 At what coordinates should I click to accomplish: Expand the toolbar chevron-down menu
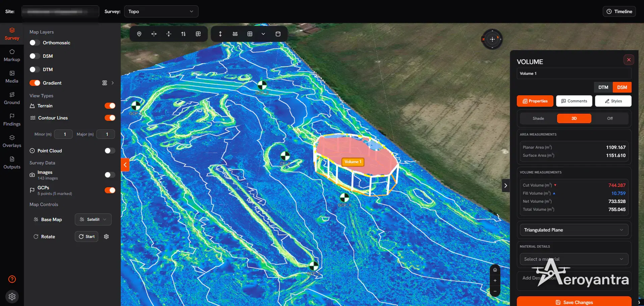[x=263, y=34]
